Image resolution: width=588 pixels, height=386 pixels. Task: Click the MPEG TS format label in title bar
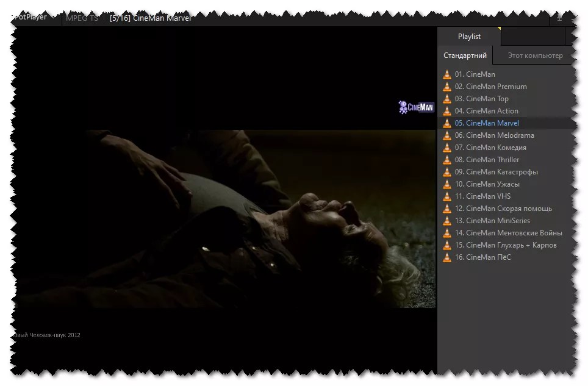(x=82, y=18)
